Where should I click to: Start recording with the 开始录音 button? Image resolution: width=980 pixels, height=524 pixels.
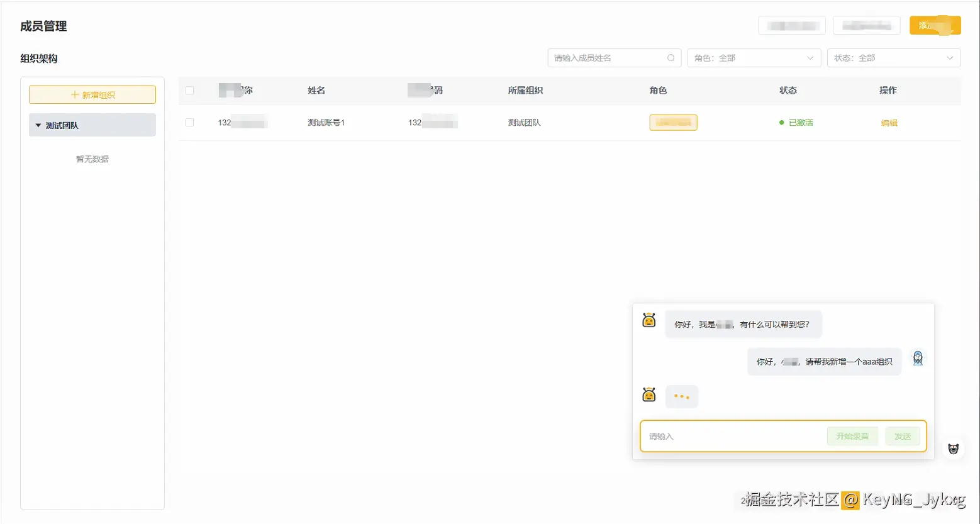[852, 436]
